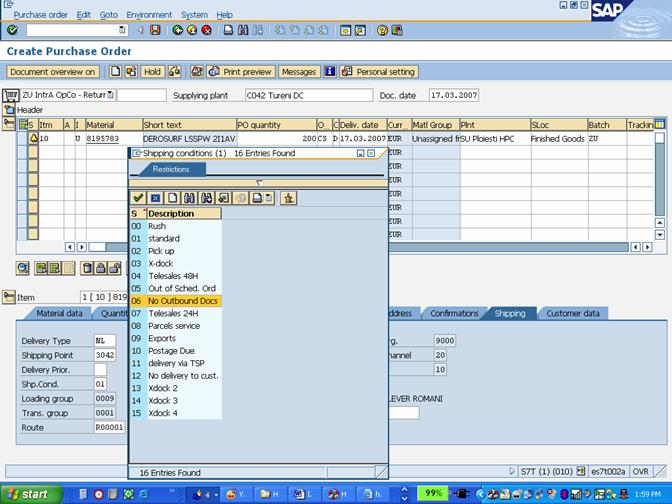Screen dimensions: 672x504
Task: Collapse the Item detail section
Action: pos(9,297)
